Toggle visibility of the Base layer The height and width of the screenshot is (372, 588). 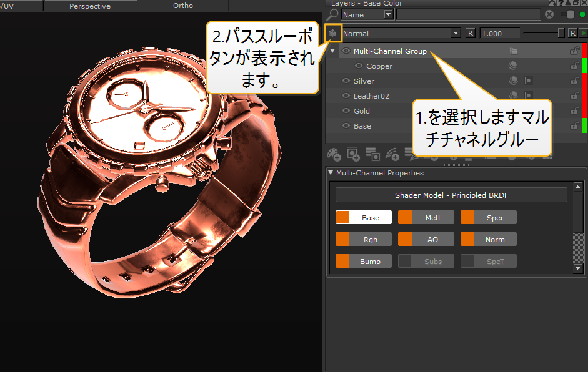(346, 126)
